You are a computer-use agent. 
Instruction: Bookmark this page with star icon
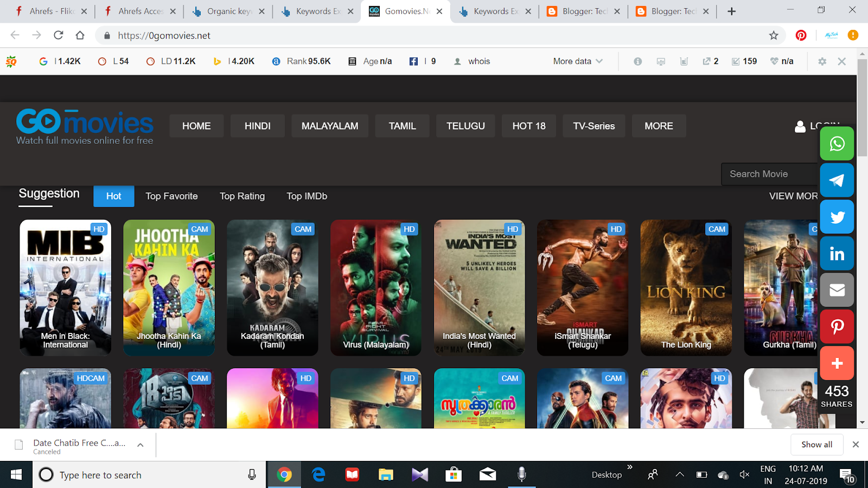click(x=774, y=35)
